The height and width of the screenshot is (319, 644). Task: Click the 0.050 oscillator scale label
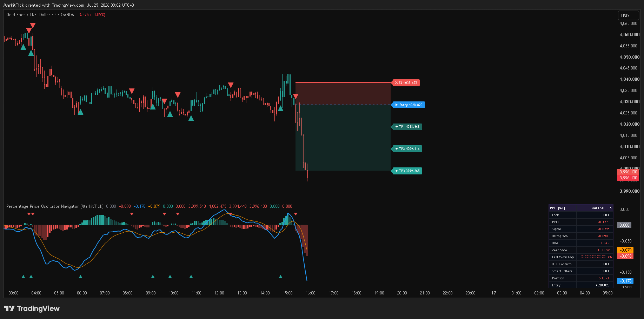click(624, 210)
